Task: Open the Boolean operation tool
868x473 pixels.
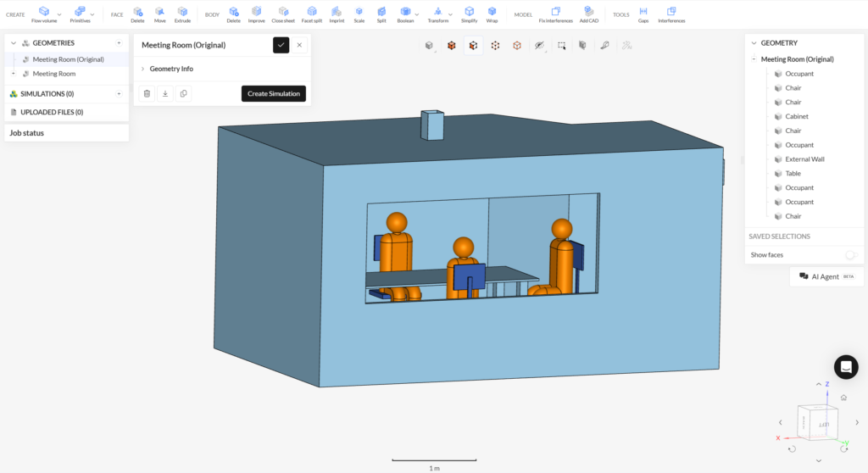Action: click(x=405, y=14)
